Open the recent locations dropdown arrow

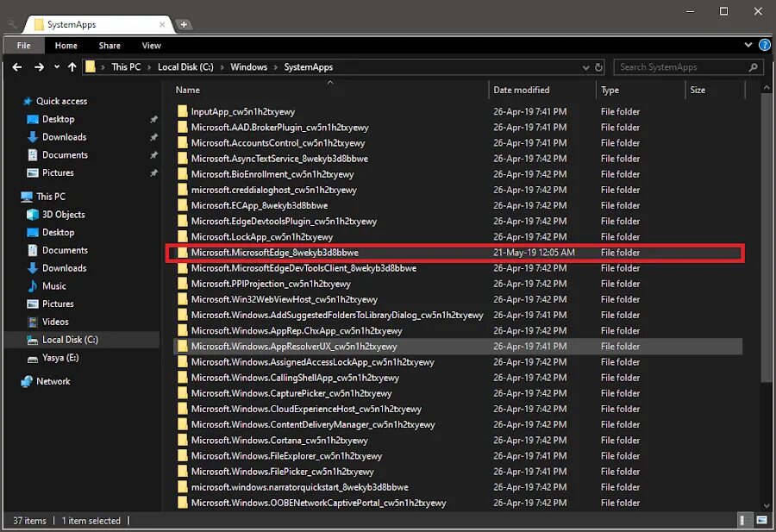(x=55, y=66)
